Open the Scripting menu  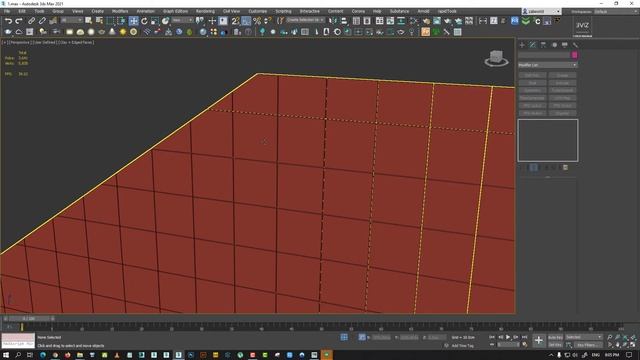point(283,11)
